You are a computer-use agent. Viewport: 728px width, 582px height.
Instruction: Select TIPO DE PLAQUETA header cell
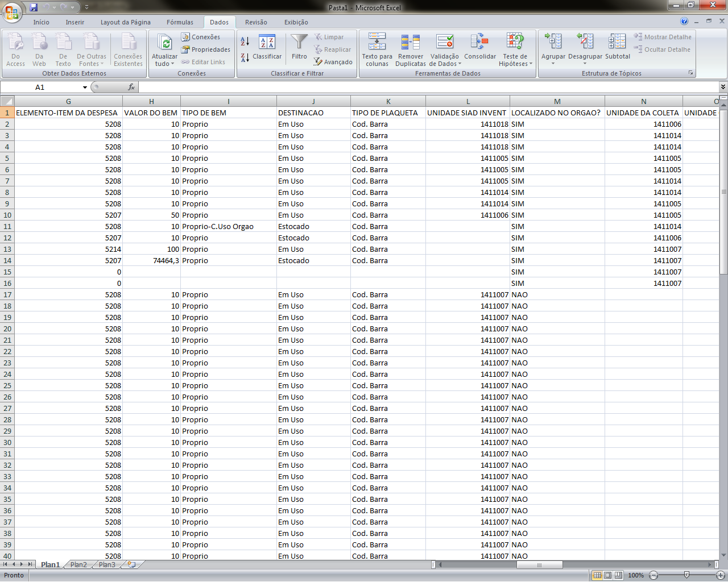(388, 113)
